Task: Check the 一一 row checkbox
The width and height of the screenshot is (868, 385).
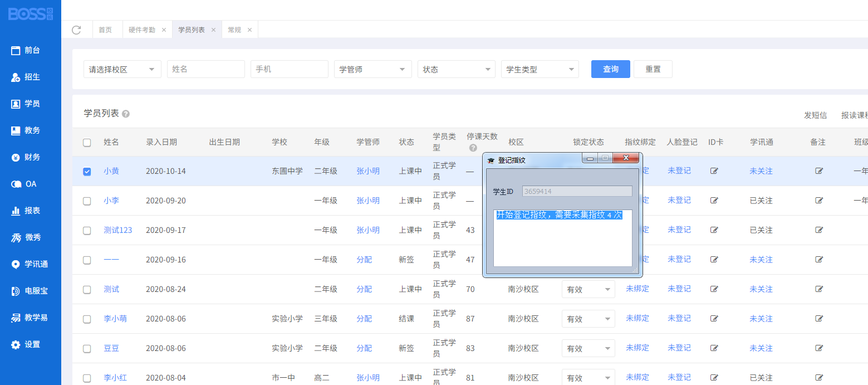Action: click(87, 260)
